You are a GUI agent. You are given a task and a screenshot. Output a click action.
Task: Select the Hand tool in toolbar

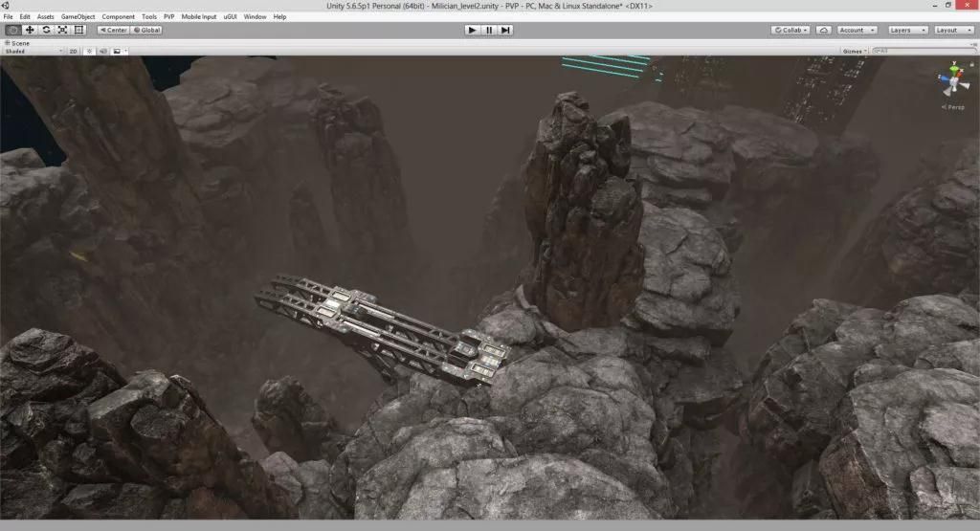click(12, 30)
